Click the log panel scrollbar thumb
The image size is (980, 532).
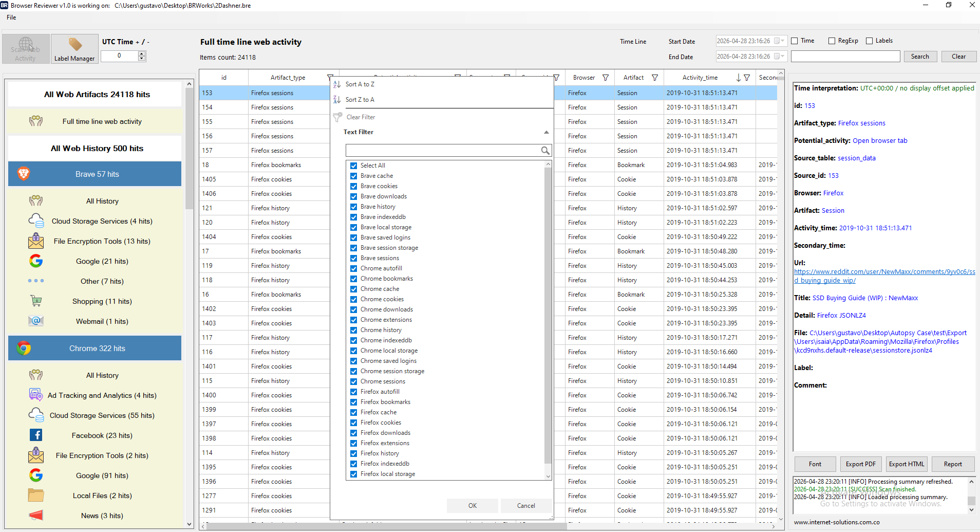point(971,501)
